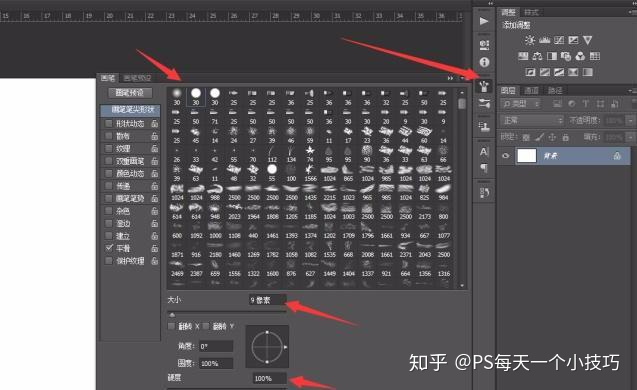Image resolution: width=637 pixels, height=390 pixels.
Task: Uncheck the 平滑 checkbox
Action: (x=108, y=248)
